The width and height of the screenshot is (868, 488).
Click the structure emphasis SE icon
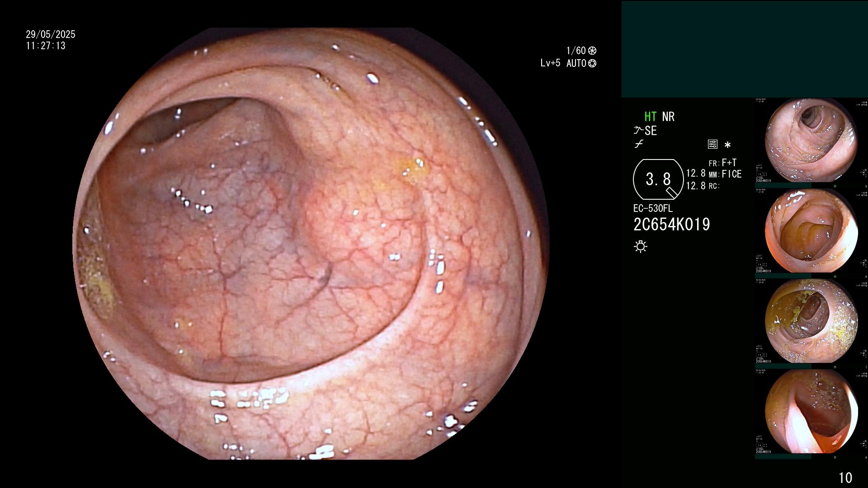click(x=645, y=131)
